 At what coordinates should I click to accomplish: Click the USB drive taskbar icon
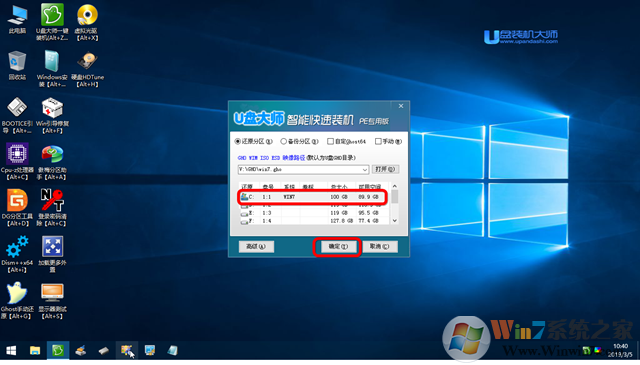point(104,351)
